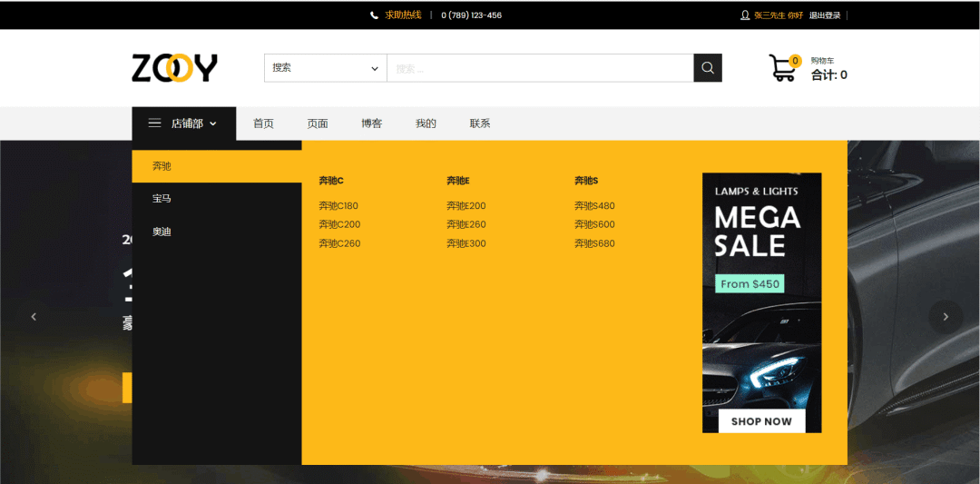The image size is (980, 484).
Task: Click the cart item count badge
Action: [x=795, y=61]
